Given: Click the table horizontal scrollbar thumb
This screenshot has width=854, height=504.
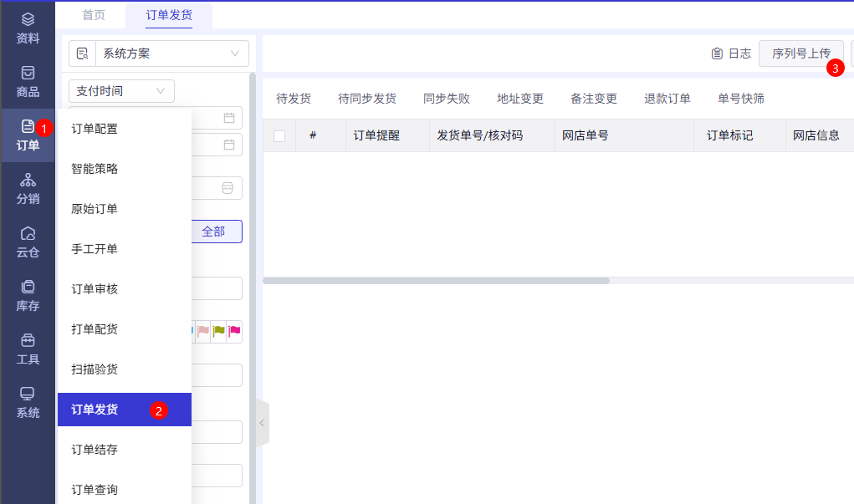Looking at the screenshot, I should click(436, 281).
